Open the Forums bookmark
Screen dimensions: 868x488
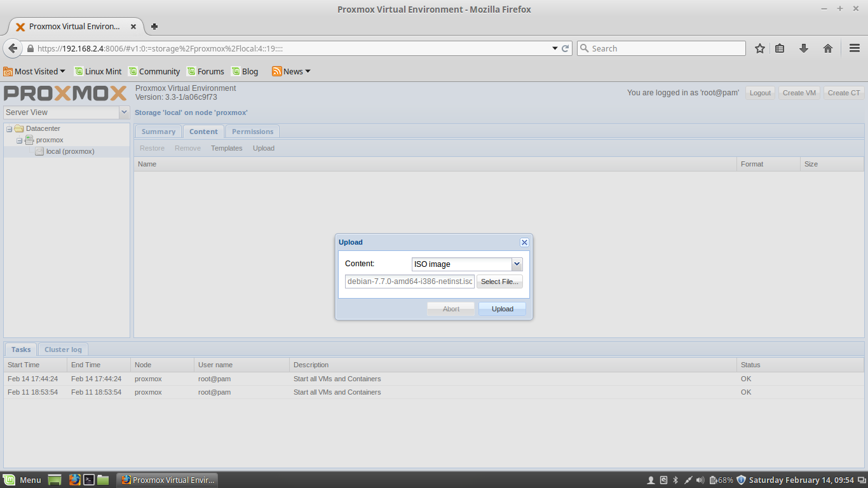pyautogui.click(x=206, y=71)
